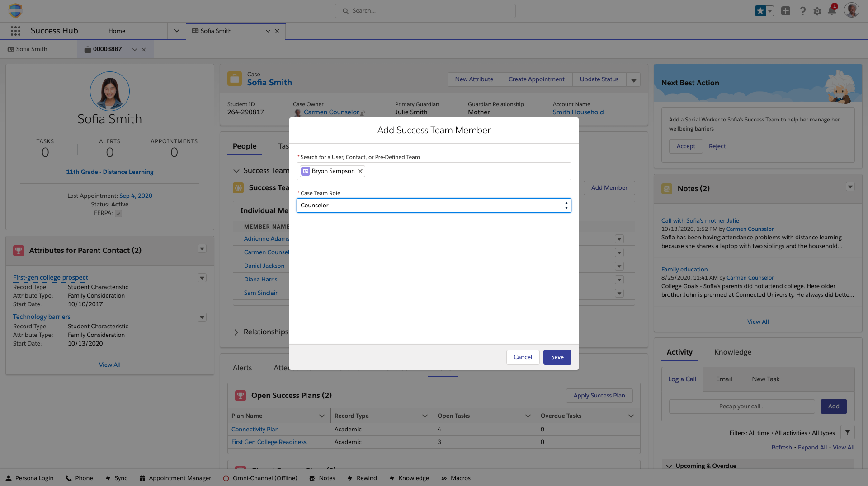Click the global create plus icon
This screenshot has height=486, width=868.
pyautogui.click(x=786, y=11)
